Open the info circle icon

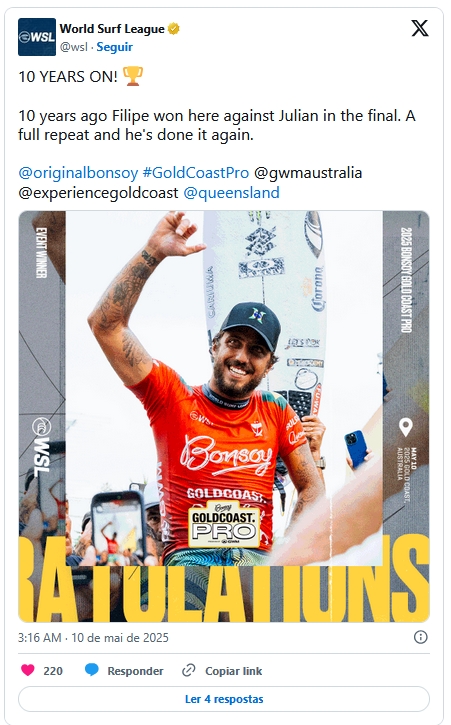pos(420,637)
